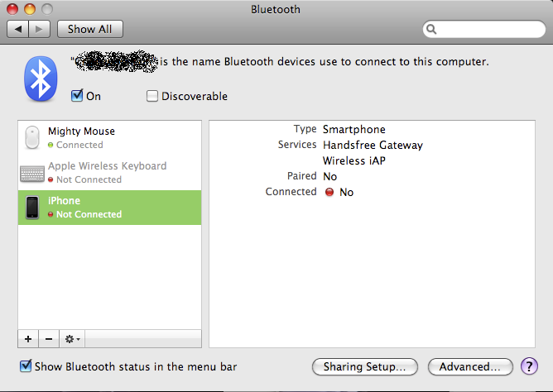Enable the Discoverable checkbox
This screenshot has height=392, width=553.
point(152,96)
